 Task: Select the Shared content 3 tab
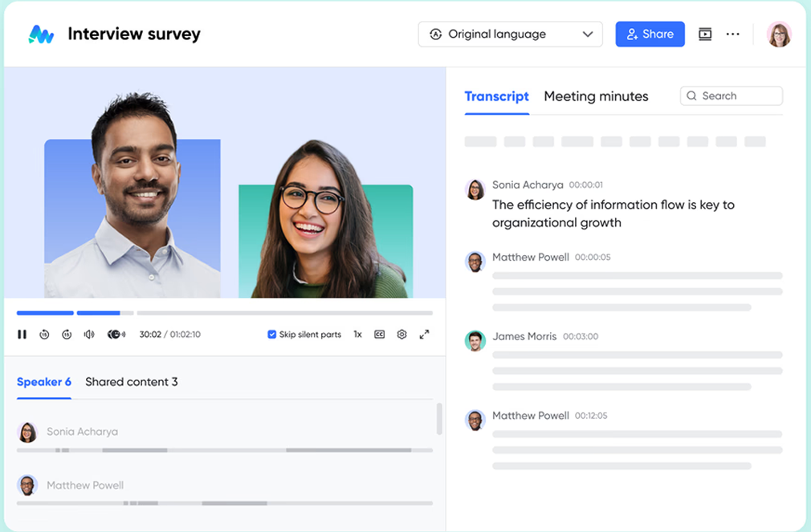point(132,382)
